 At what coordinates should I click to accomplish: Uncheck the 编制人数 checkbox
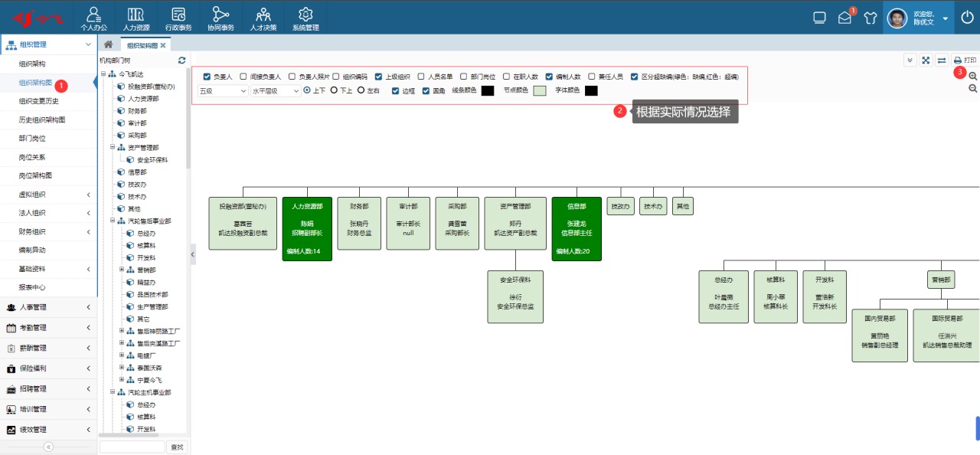549,77
